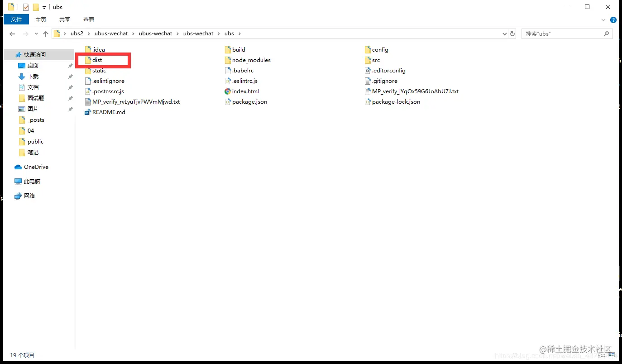Select the config folder icon

[x=368, y=49]
